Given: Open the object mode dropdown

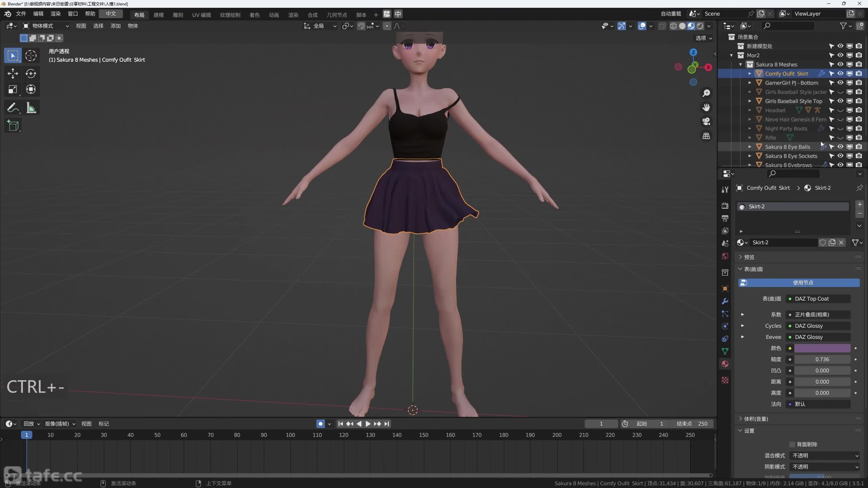Looking at the screenshot, I should (x=46, y=26).
